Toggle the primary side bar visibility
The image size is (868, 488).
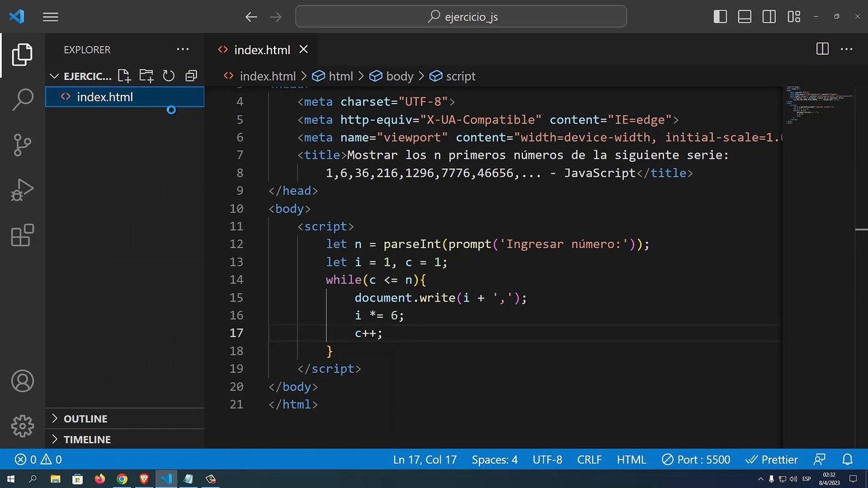pyautogui.click(x=721, y=17)
